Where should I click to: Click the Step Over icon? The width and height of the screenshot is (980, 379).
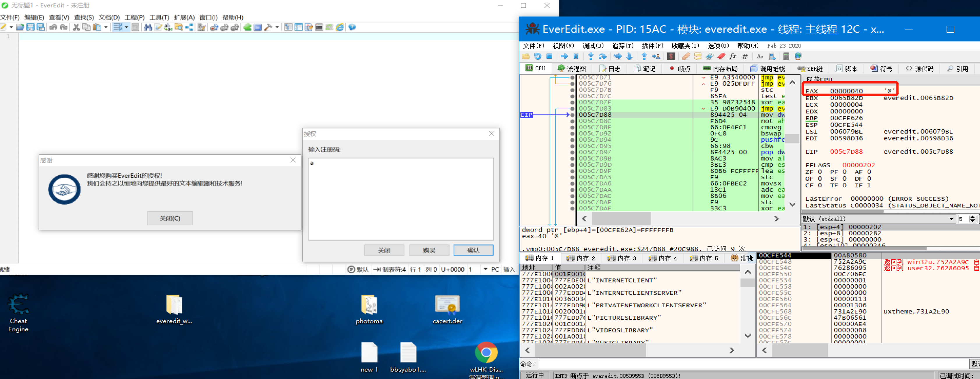pos(603,56)
